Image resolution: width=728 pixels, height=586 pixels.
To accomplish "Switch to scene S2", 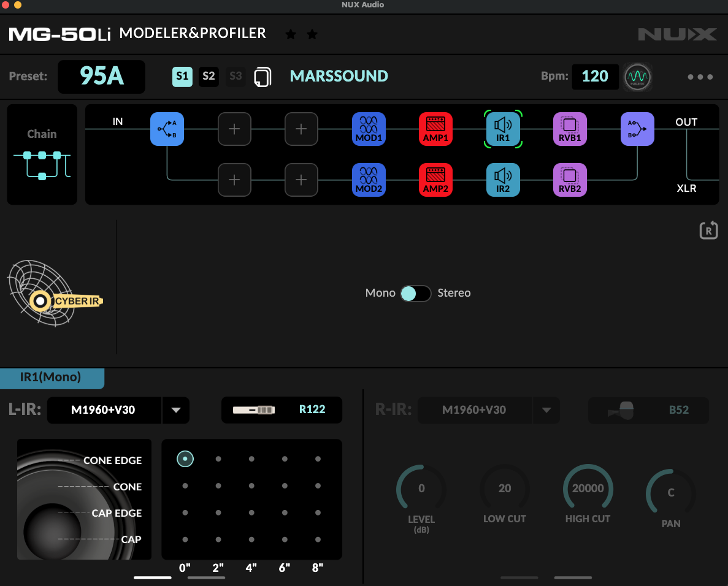I will point(209,77).
